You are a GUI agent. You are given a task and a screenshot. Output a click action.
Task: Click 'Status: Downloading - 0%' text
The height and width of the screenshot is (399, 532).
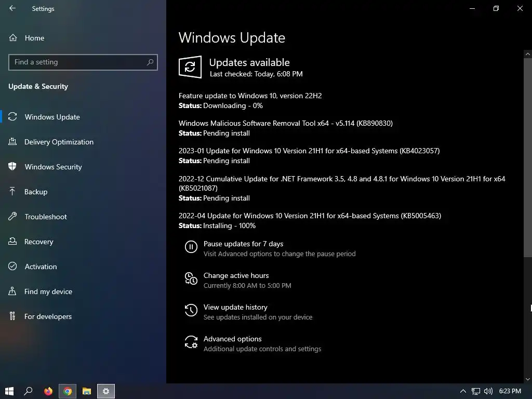click(x=220, y=105)
